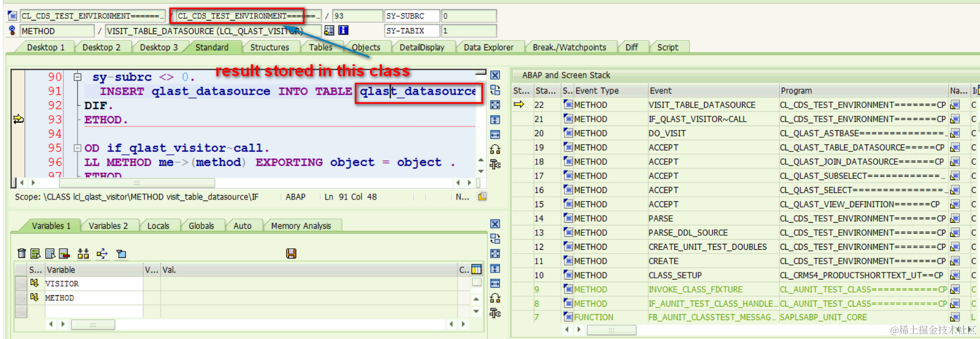
Task: Swap the source code tool
Action: click(x=495, y=90)
